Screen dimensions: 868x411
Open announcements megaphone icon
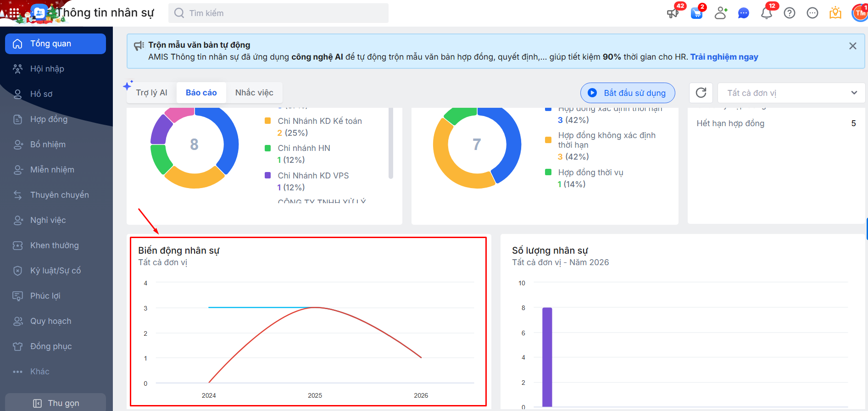click(673, 13)
